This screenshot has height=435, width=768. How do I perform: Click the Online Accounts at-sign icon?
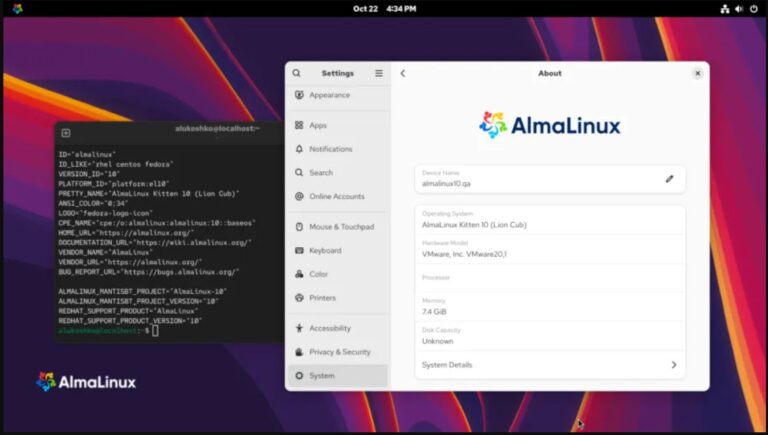(299, 196)
